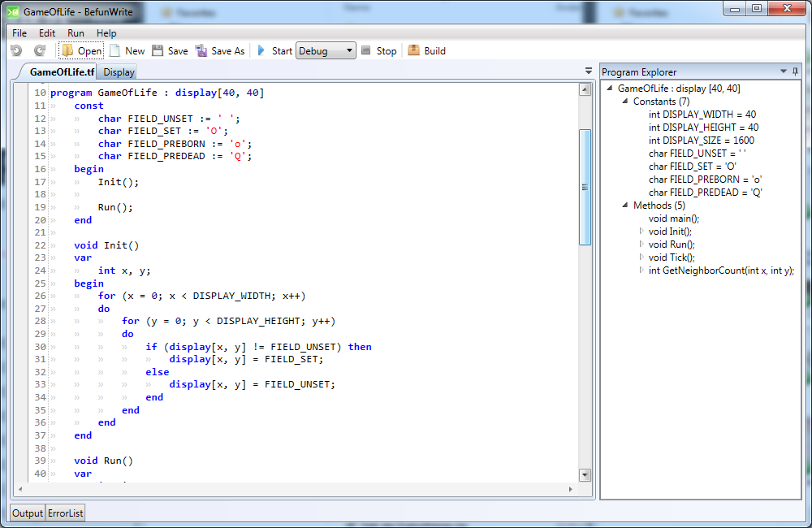Expand the void Init() method node

pyautogui.click(x=641, y=232)
